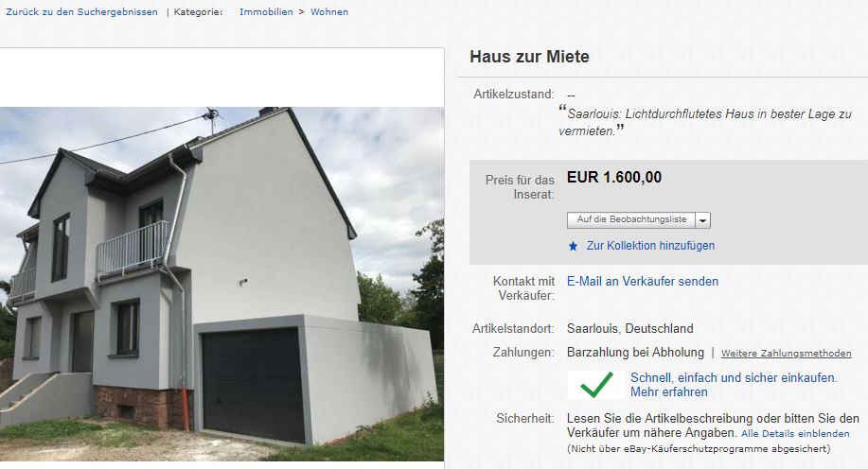
Task: Click Auf die Beobachtungsliste button
Action: click(x=631, y=220)
